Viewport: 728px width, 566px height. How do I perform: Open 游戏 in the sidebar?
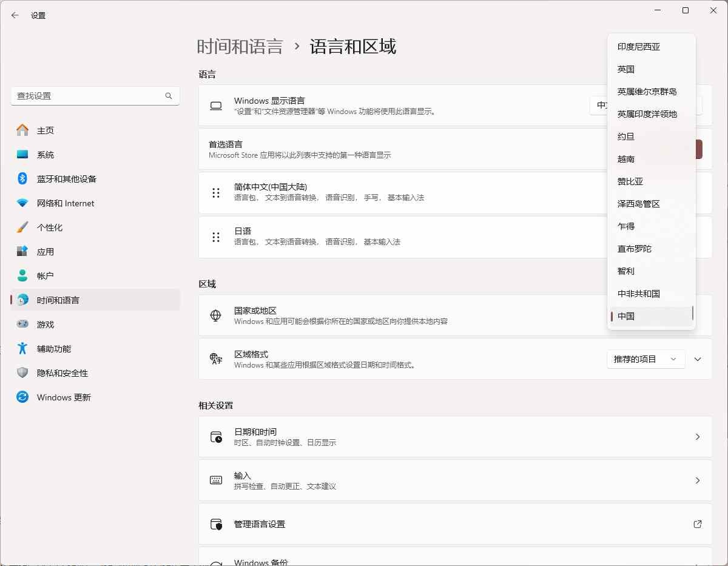[95, 325]
